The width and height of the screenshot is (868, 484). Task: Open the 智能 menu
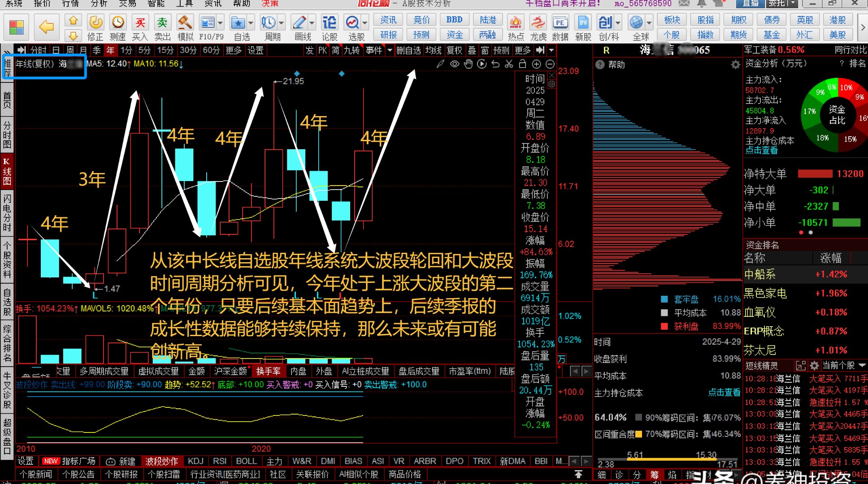click(155, 4)
